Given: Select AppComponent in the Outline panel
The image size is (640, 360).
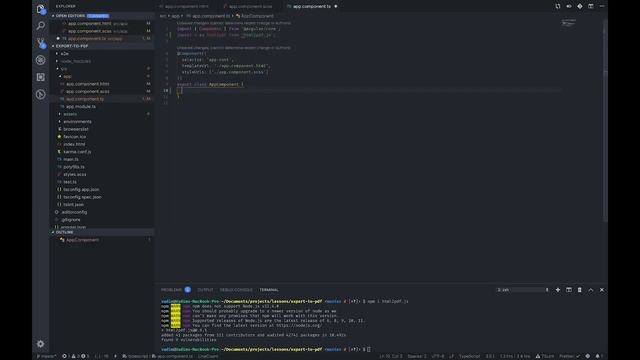Looking at the screenshot, I should click(x=82, y=240).
